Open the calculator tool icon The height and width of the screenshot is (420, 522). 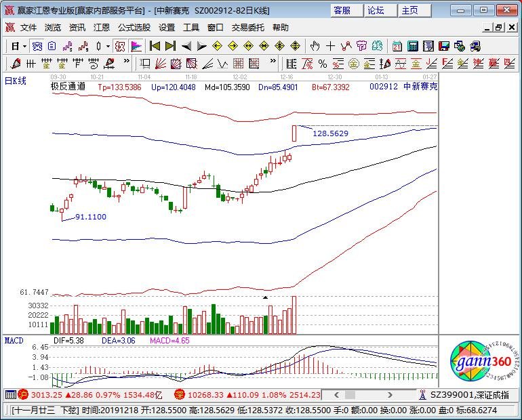[x=412, y=46]
